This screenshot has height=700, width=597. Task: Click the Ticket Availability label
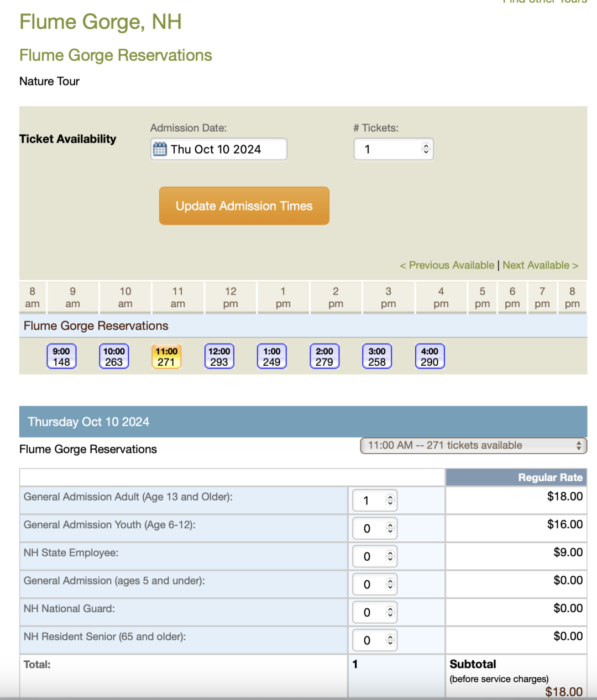tap(68, 139)
